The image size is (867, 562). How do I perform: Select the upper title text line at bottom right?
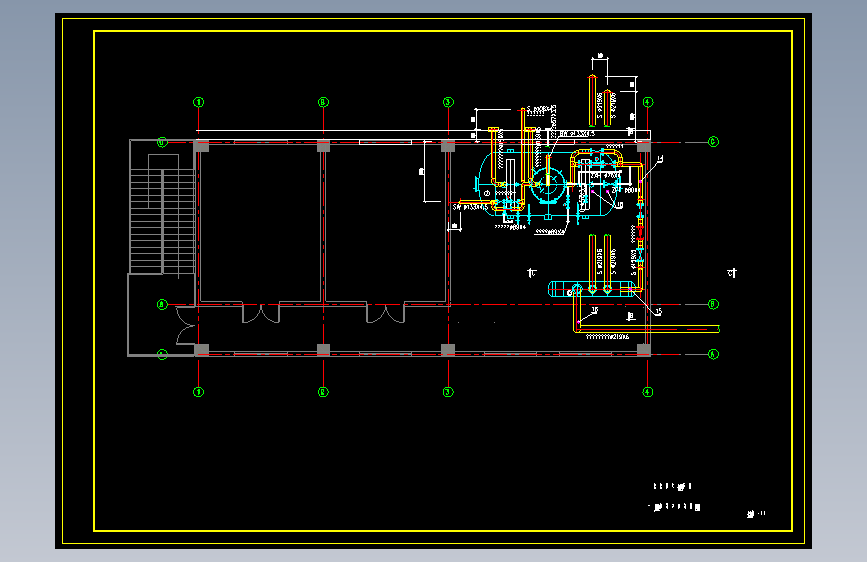[x=672, y=486]
